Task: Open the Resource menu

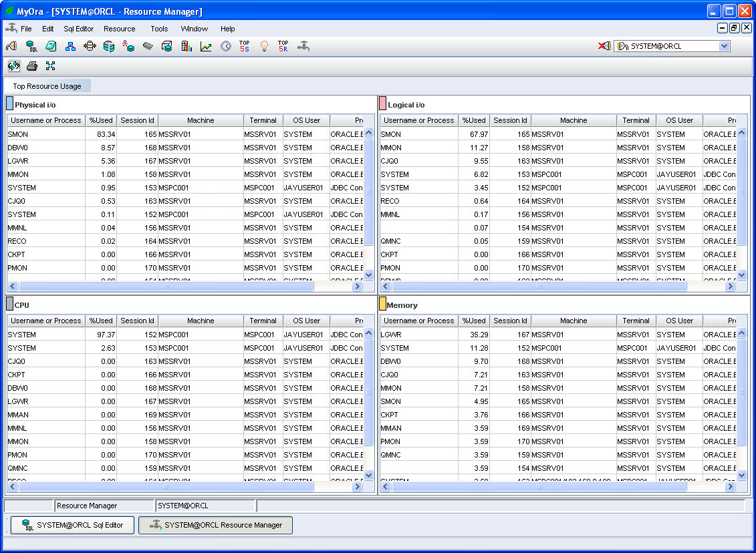Action: coord(120,29)
